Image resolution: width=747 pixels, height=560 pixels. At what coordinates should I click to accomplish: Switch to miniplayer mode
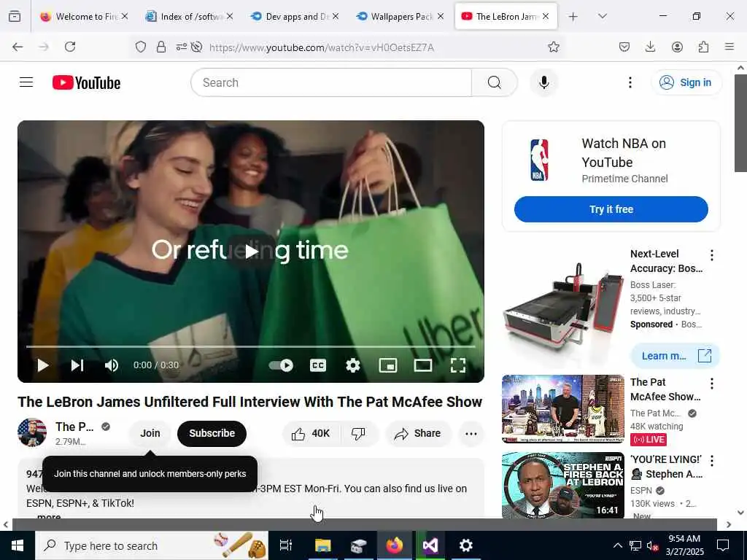[x=388, y=365]
